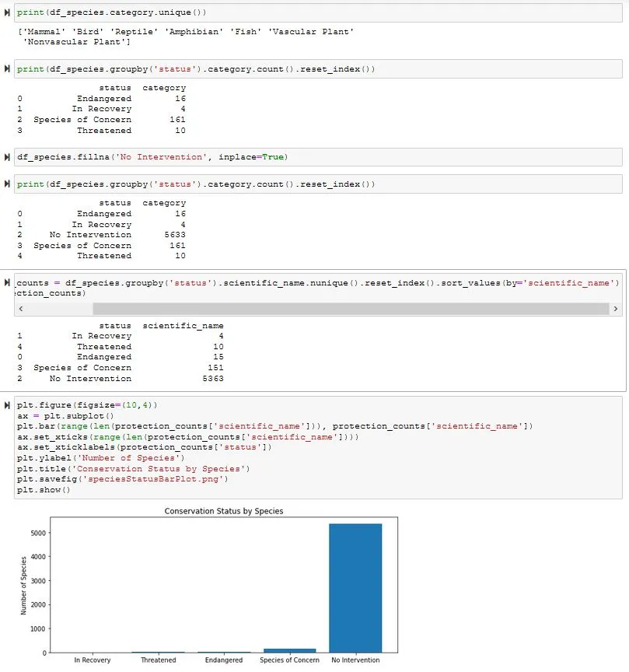Click the 151 count in output
This screenshot has width=629, height=672.
215,368
